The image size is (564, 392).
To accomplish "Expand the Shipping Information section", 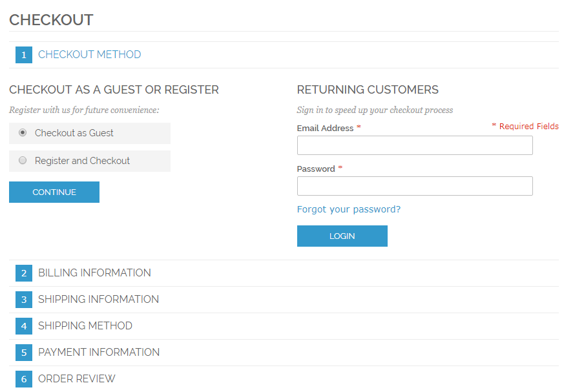I will [x=98, y=300].
